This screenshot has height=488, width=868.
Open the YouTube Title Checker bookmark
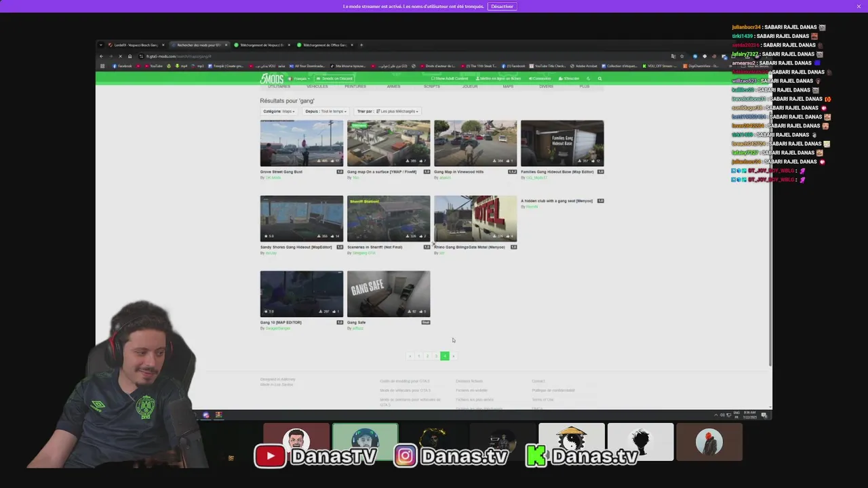tap(548, 66)
